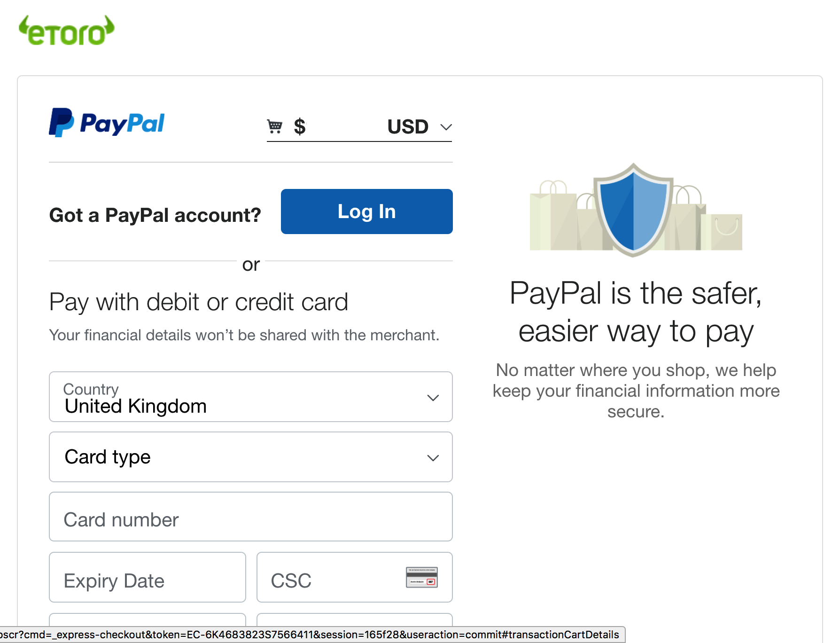Open the Card type dropdown
The height and width of the screenshot is (643, 840).
[250, 457]
